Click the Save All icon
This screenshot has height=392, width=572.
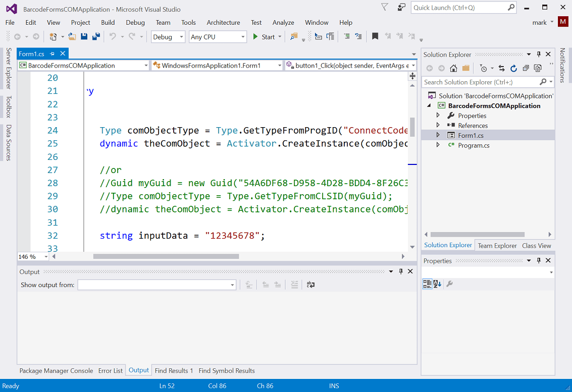pos(96,36)
